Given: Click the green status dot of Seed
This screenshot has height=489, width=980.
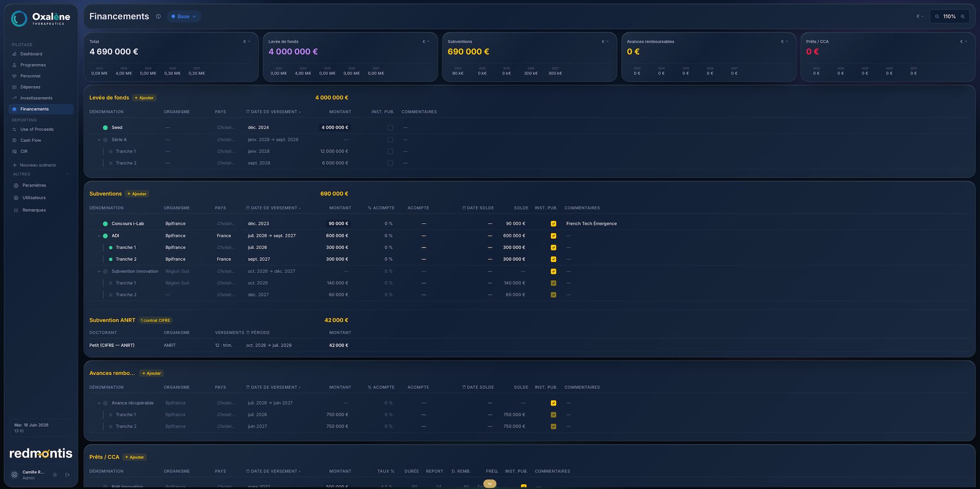Looking at the screenshot, I should (x=105, y=128).
